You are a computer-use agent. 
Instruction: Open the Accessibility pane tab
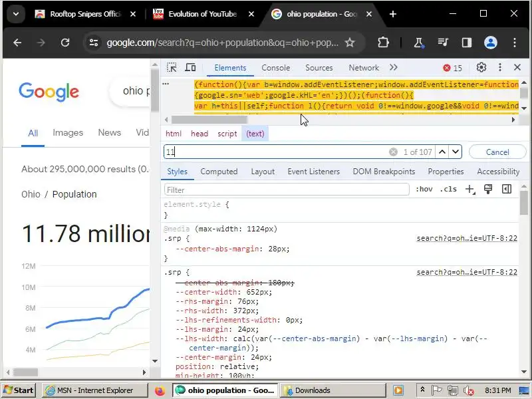point(498,172)
